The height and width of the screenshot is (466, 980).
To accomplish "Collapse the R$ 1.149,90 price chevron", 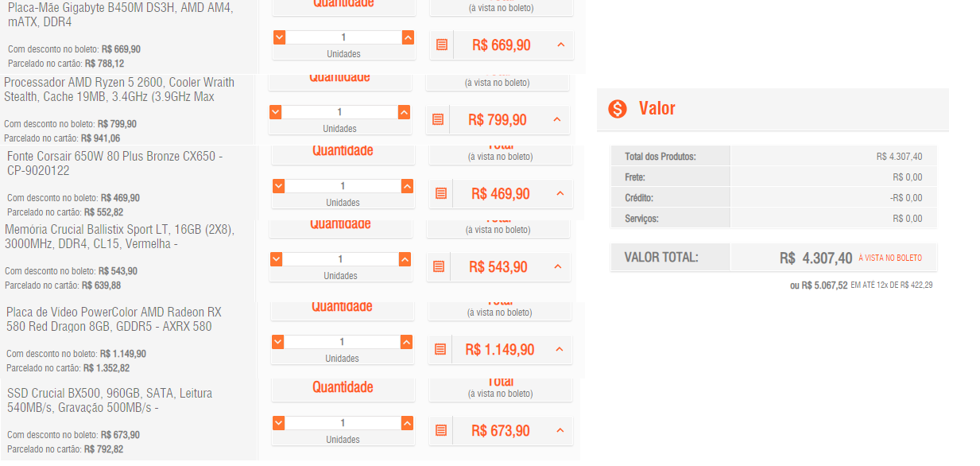I will pyautogui.click(x=559, y=349).
